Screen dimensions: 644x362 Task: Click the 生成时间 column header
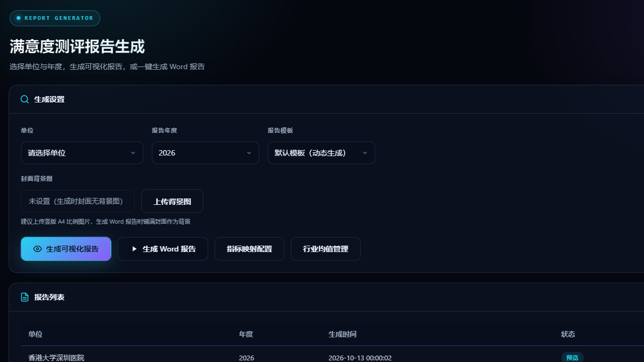342,334
